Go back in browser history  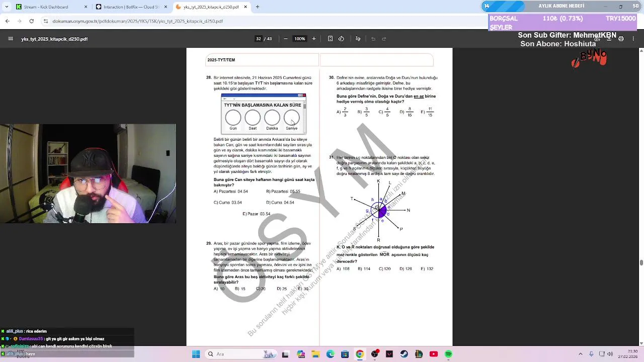pos(7,21)
